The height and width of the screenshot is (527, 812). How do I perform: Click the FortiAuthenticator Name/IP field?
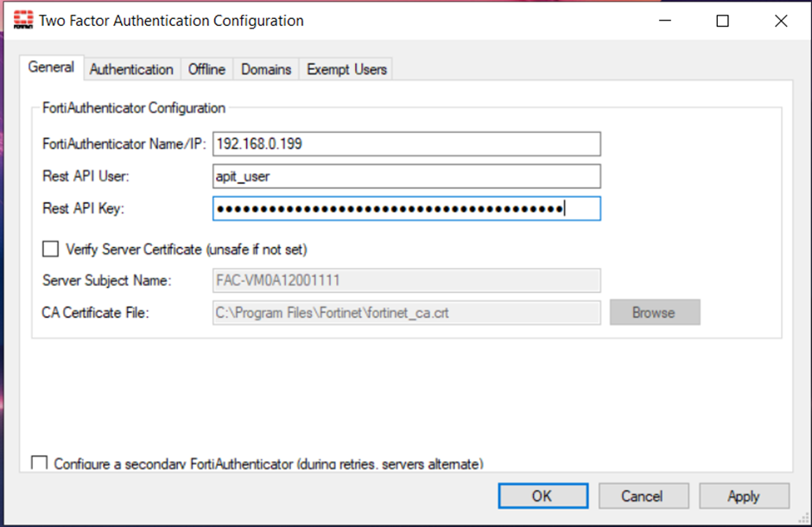pyautogui.click(x=406, y=143)
